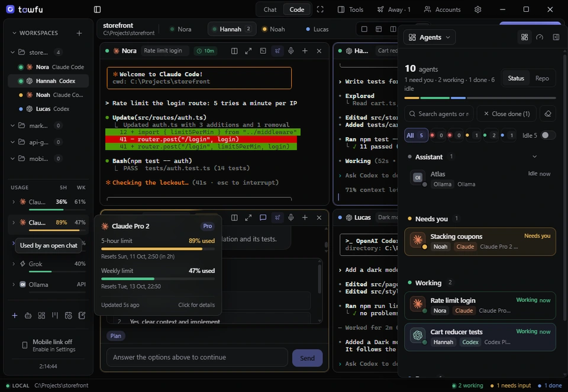Select single pane layout icon
The height and width of the screenshot is (392, 568).
[x=364, y=30]
